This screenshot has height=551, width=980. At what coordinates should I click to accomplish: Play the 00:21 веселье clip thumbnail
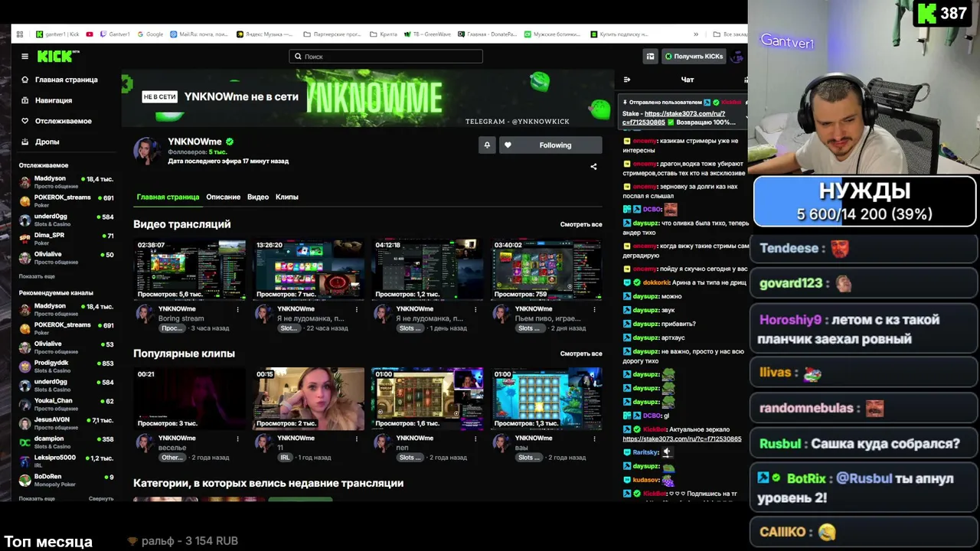[190, 399]
